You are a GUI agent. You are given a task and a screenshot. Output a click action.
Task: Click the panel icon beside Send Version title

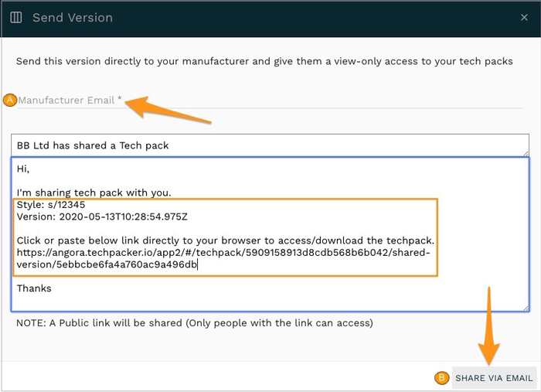pos(16,17)
